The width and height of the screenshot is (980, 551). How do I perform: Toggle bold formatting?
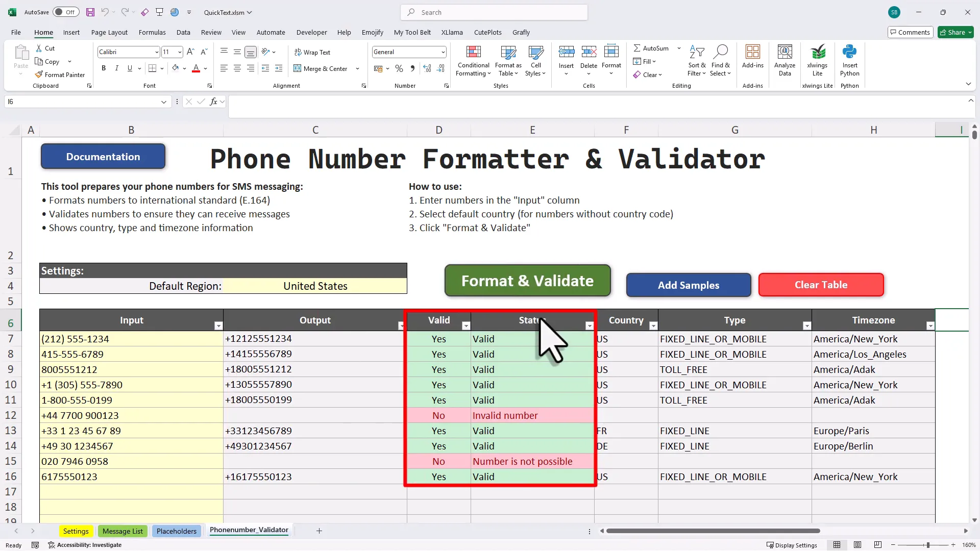click(x=104, y=68)
